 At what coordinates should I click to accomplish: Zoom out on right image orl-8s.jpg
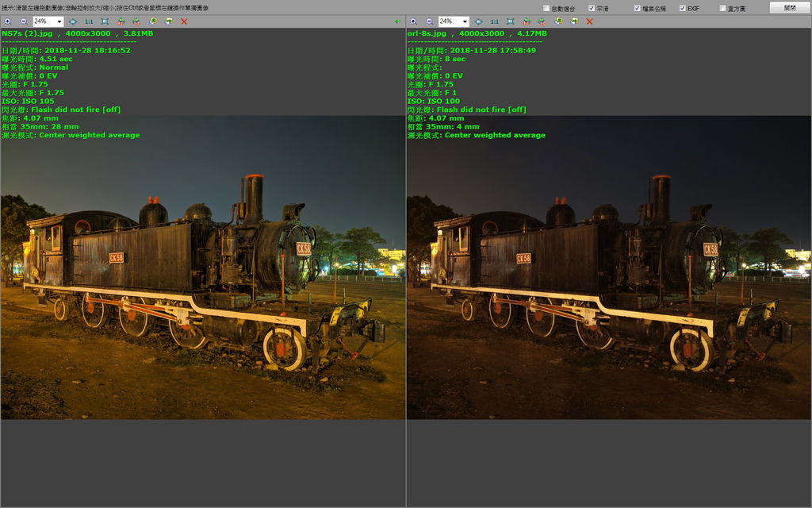(x=429, y=21)
